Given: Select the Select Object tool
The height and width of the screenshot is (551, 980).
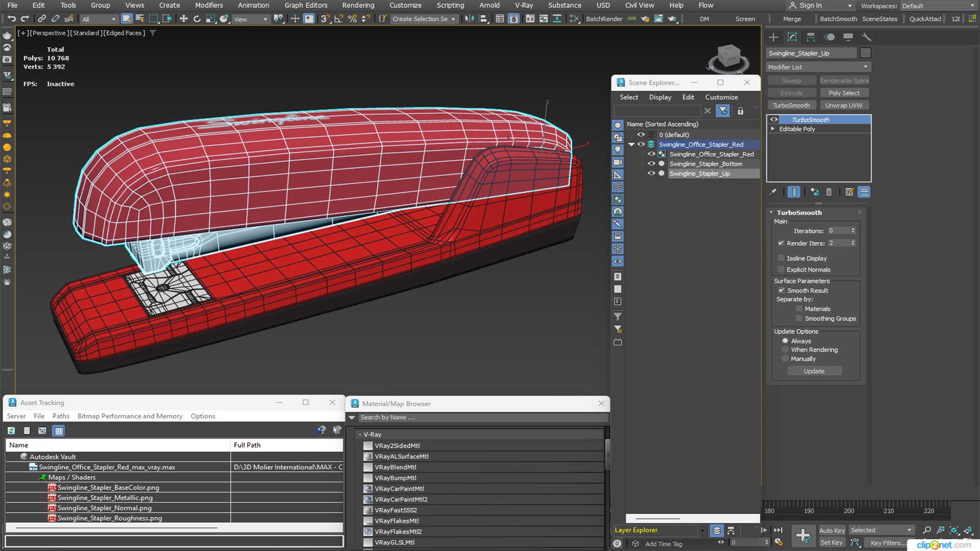Looking at the screenshot, I should (x=126, y=19).
